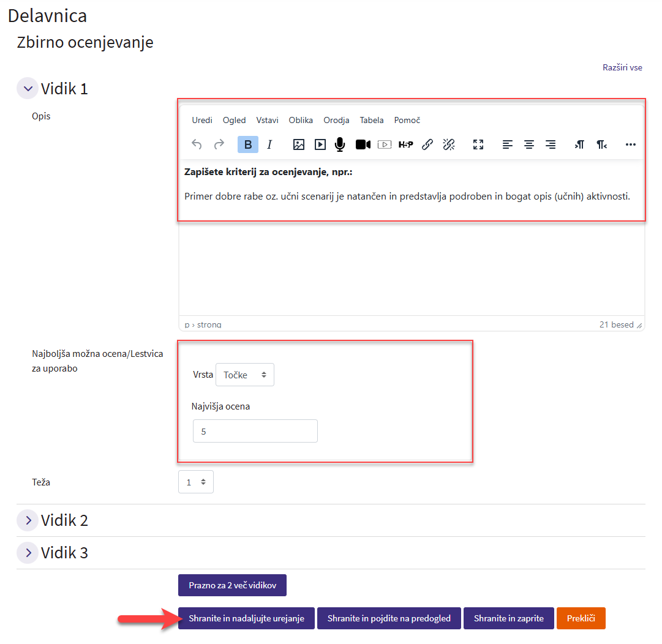
Task: Open the Tabela menu
Action: [x=372, y=120]
